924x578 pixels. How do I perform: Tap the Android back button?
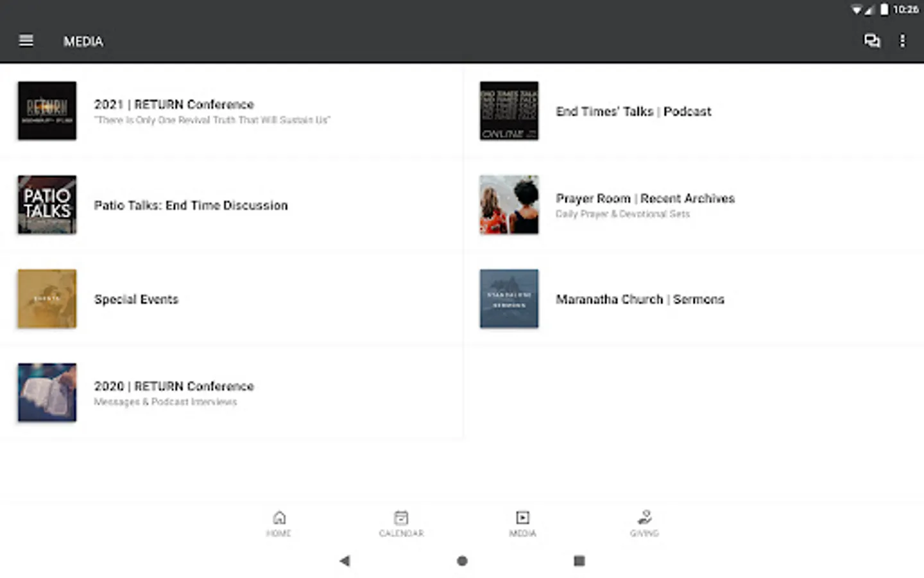[345, 561]
